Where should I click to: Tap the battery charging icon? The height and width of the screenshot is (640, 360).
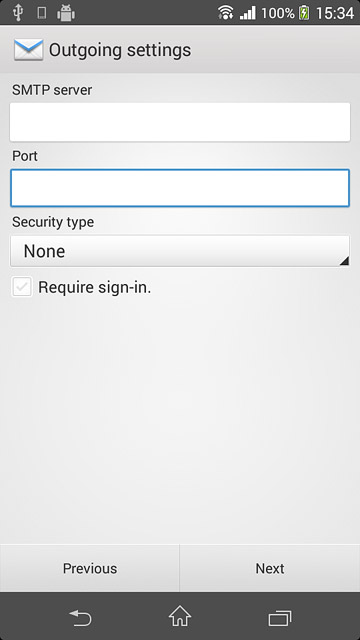[304, 13]
